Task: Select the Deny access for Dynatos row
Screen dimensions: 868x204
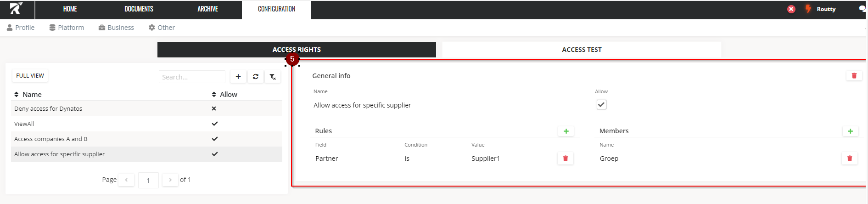Action: pos(48,109)
